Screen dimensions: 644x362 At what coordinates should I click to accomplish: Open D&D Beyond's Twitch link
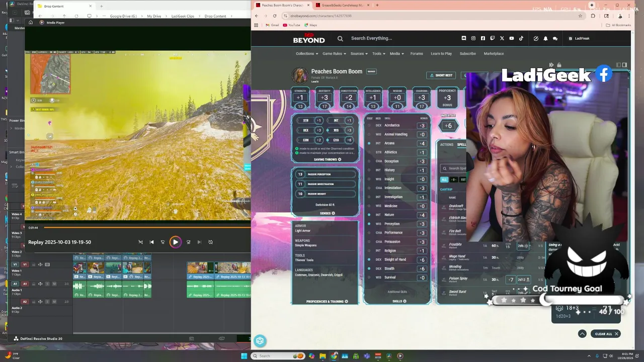(493, 38)
